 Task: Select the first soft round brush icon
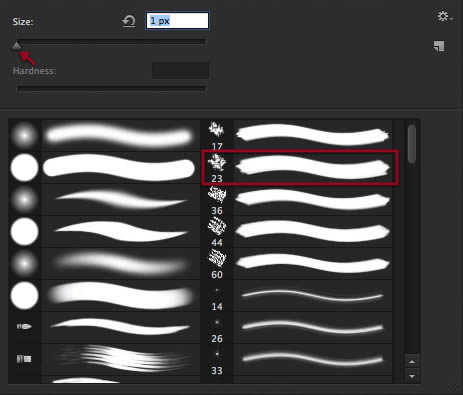[24, 136]
